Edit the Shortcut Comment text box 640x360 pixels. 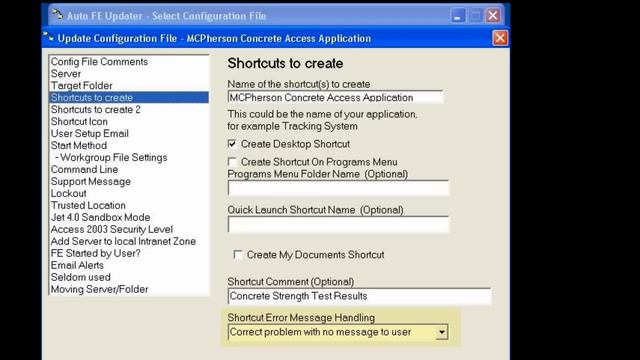360,296
